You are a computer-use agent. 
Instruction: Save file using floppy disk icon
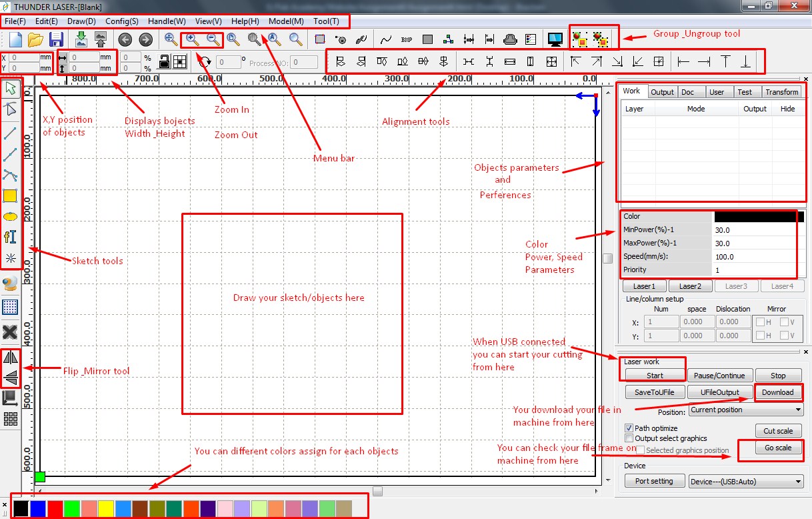click(56, 39)
